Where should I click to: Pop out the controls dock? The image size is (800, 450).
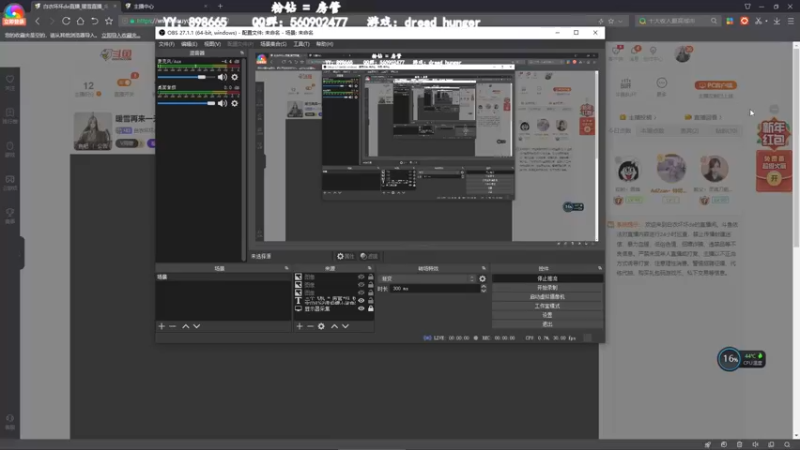pyautogui.click(x=600, y=268)
